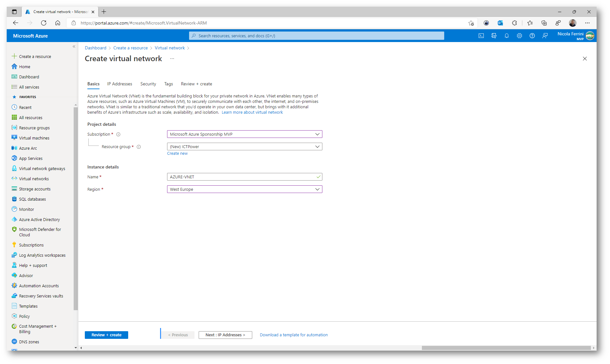Open DNS zones in sidebar

[25, 342]
